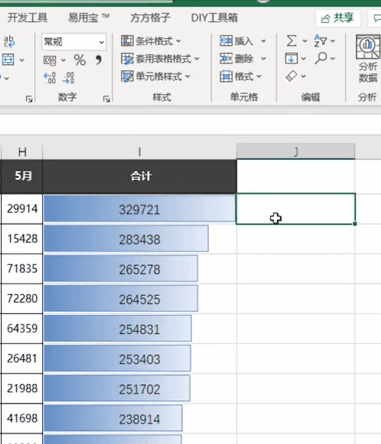The image size is (381, 444).
Task: Expand AutoSum dropdown arrow
Action: point(305,41)
